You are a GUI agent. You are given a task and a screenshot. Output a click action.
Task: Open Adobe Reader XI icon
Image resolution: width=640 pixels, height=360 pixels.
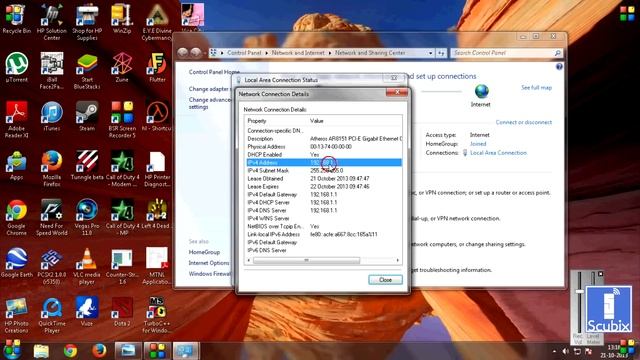[x=16, y=119]
